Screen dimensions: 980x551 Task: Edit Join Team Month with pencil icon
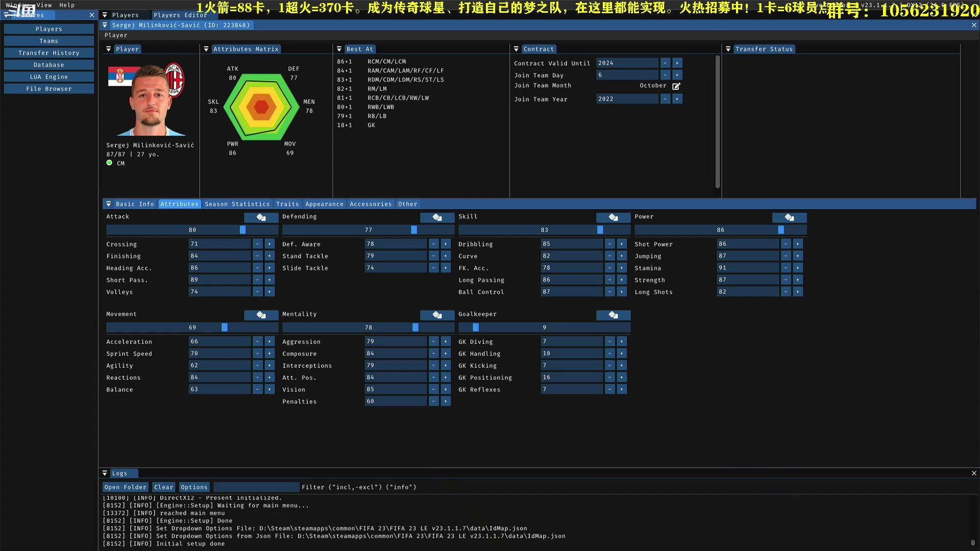(676, 86)
